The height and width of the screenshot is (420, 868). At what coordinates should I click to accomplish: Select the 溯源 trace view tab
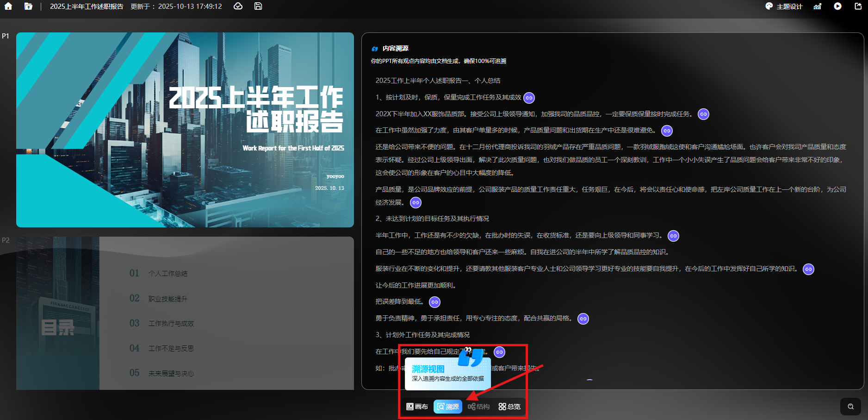pyautogui.click(x=448, y=407)
